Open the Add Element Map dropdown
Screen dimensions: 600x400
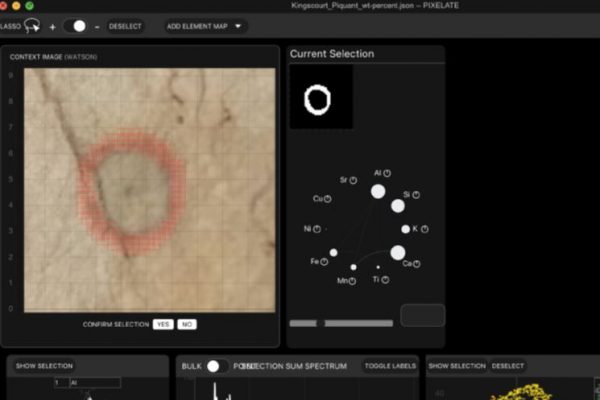point(205,26)
